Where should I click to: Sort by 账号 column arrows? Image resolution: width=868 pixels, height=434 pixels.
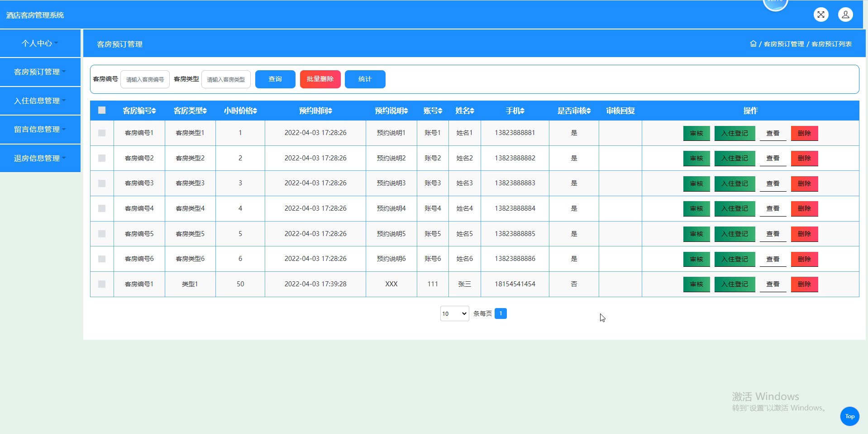[440, 111]
